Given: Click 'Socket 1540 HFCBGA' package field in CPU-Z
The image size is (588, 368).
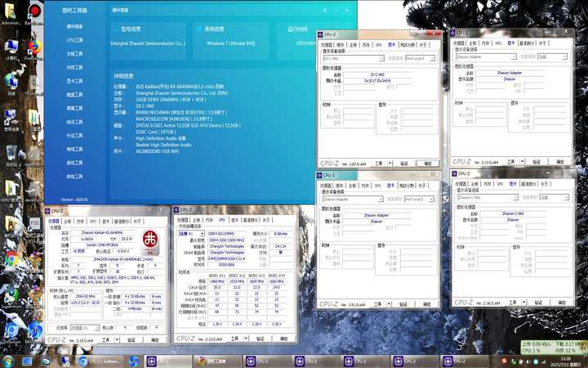Looking at the screenshot, I should click(x=102, y=245).
